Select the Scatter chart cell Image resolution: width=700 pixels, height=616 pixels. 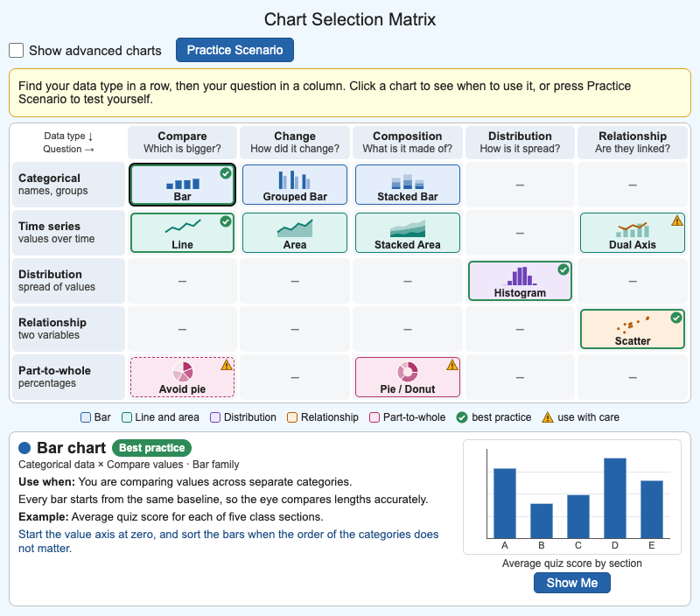click(x=633, y=329)
